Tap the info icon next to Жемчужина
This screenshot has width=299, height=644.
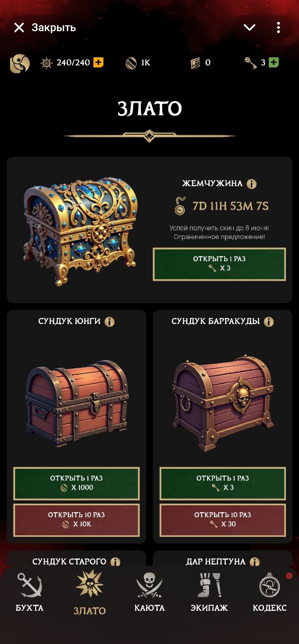pos(252,184)
